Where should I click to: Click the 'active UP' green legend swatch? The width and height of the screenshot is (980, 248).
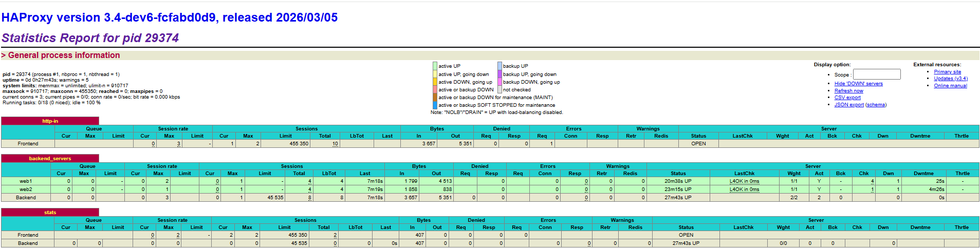click(435, 66)
